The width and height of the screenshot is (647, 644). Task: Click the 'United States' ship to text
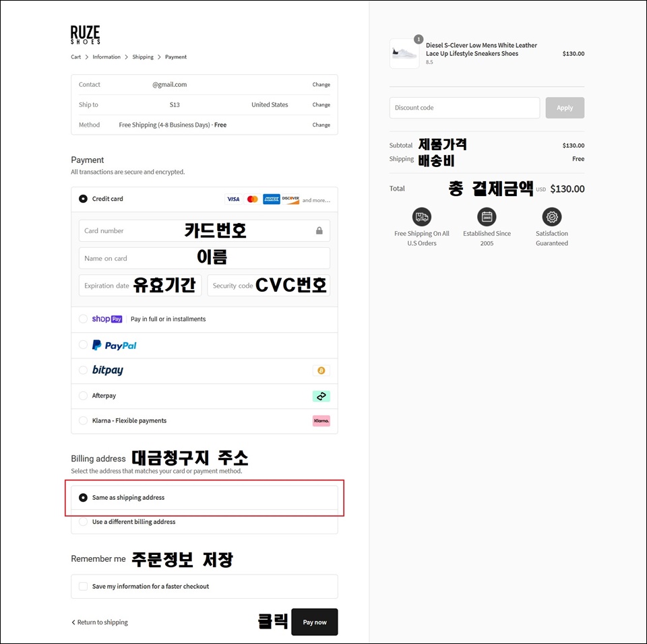pyautogui.click(x=270, y=105)
